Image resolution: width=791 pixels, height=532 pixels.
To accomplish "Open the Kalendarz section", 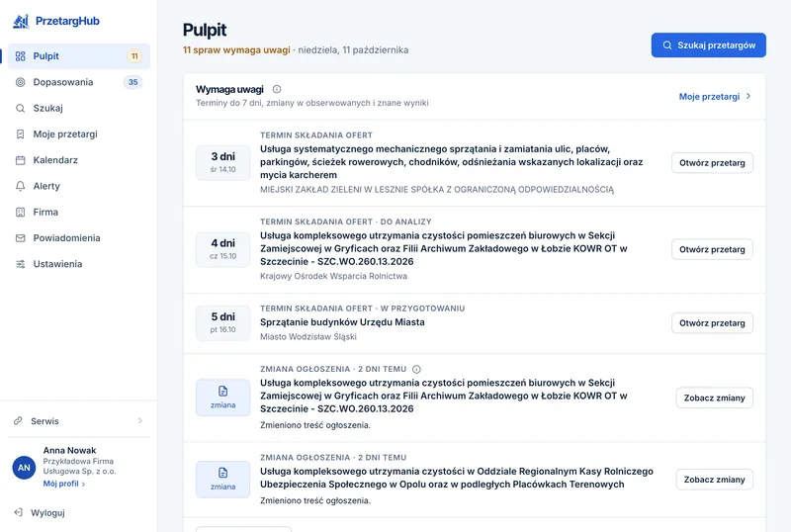I will (79, 160).
